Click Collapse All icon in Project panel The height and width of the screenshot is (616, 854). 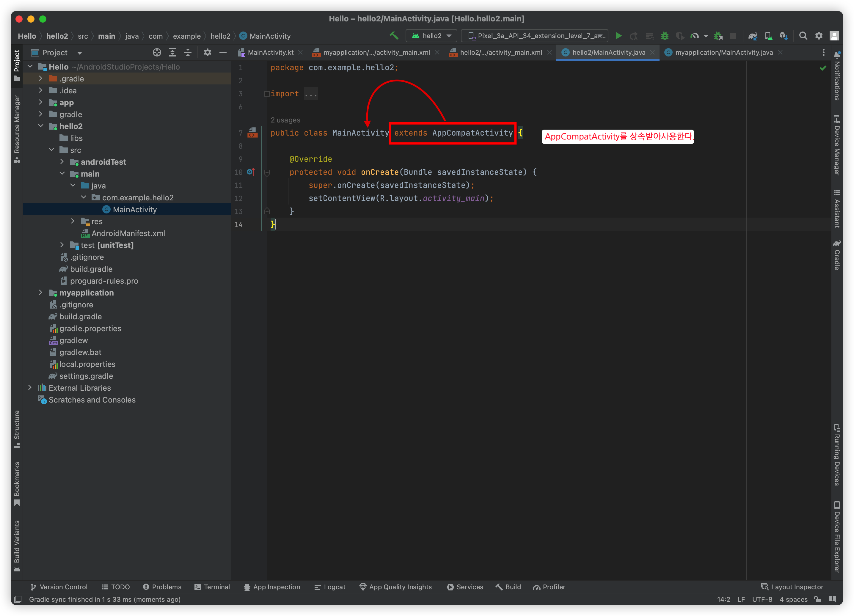188,52
